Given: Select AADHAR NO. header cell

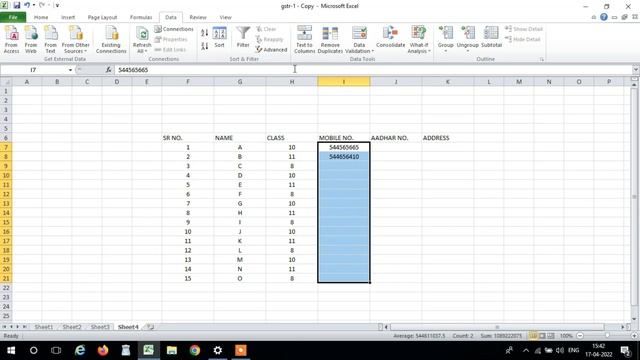Looking at the screenshot, I should (x=396, y=138).
